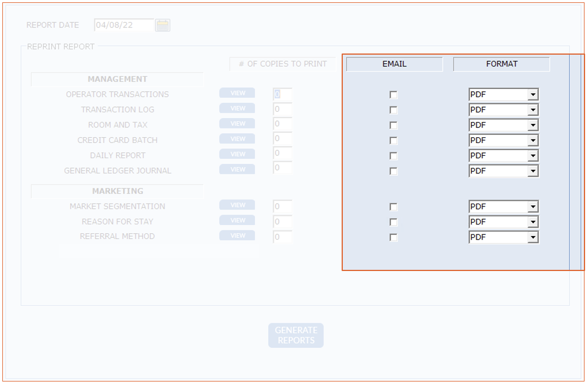This screenshot has width=588, height=385.
Task: Select the Daily Report copies field
Action: (282, 154)
